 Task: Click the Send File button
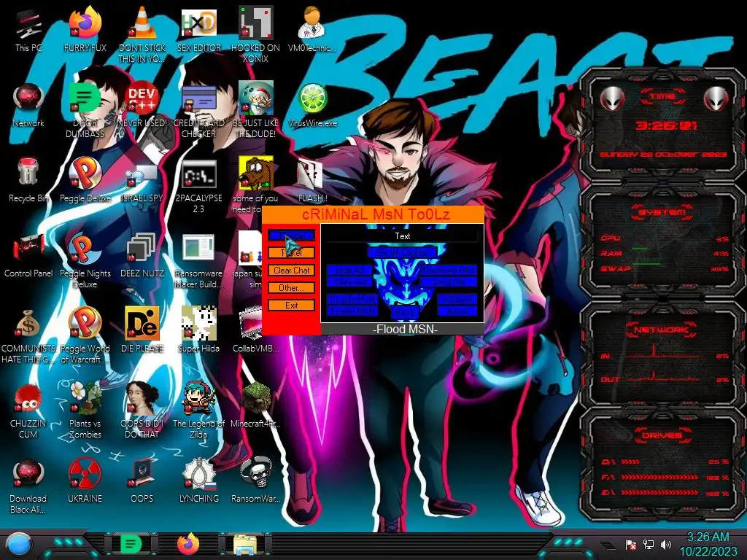(449, 282)
